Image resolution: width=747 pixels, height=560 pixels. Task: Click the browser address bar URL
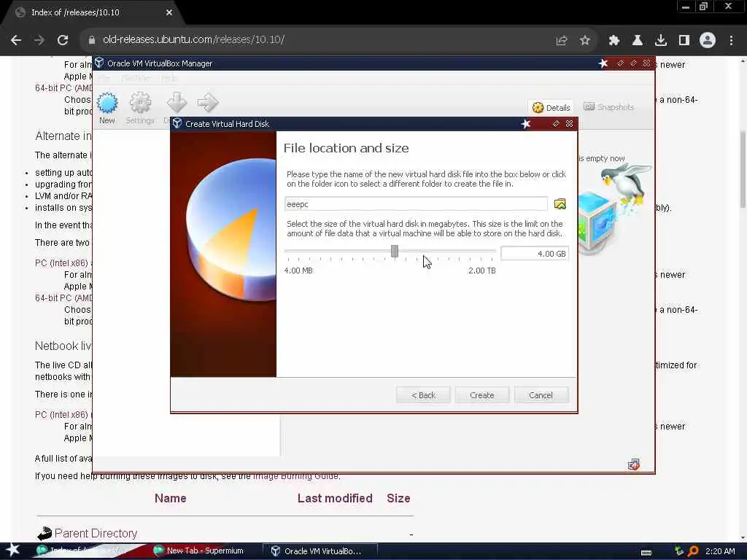(193, 40)
